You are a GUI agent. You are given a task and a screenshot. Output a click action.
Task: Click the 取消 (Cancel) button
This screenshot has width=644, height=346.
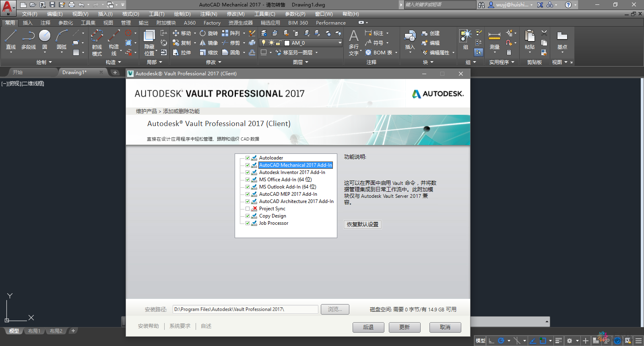click(445, 327)
